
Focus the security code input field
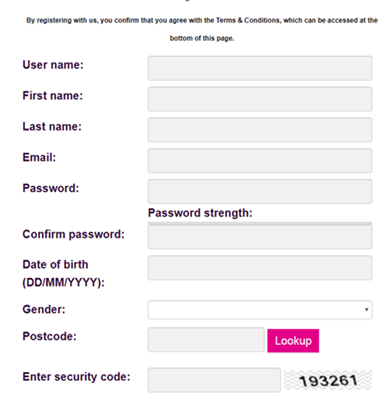tap(214, 380)
